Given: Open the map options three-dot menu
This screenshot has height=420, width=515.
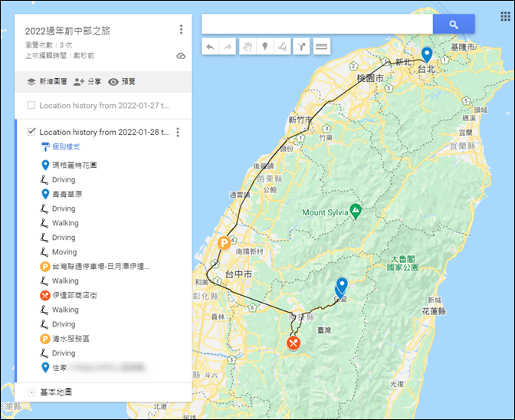Looking at the screenshot, I should [181, 30].
